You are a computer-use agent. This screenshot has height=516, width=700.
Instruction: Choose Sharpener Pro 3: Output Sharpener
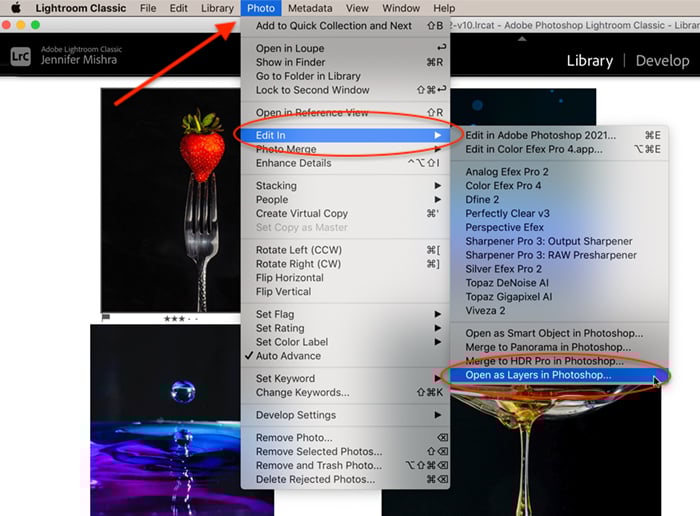[559, 241]
